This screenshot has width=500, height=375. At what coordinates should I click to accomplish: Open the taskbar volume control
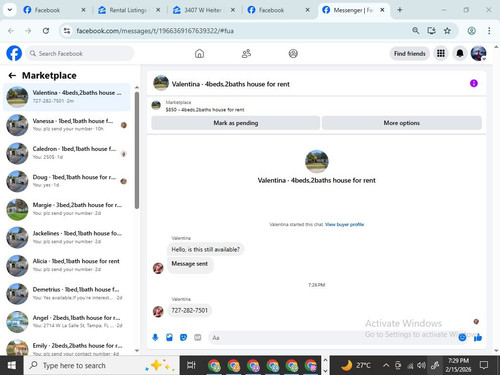pos(421,365)
